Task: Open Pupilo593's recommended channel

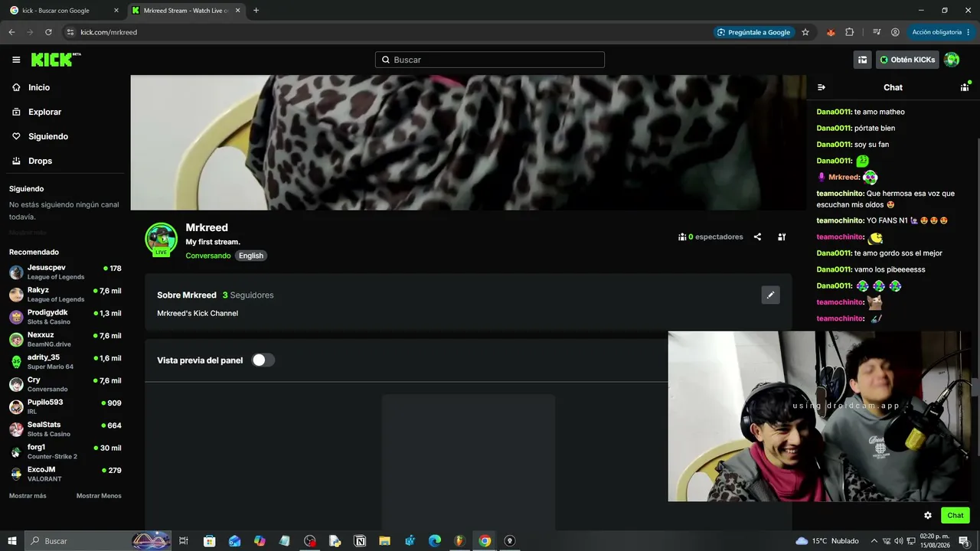Action: coord(65,407)
